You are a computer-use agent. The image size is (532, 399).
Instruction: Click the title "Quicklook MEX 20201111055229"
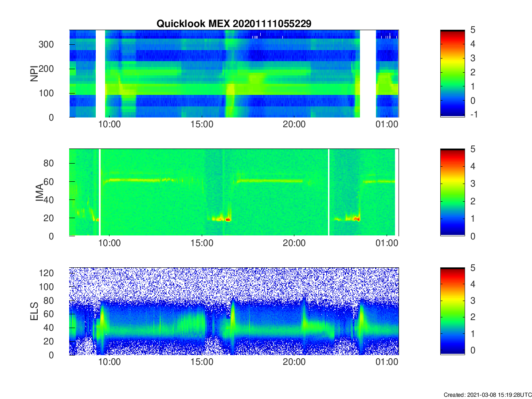[234, 24]
